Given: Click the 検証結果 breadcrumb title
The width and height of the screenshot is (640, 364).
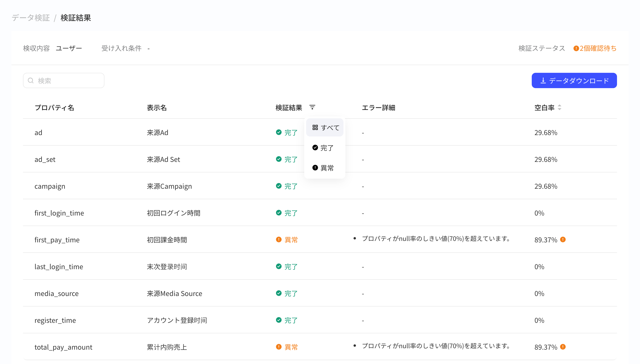Looking at the screenshot, I should (76, 18).
